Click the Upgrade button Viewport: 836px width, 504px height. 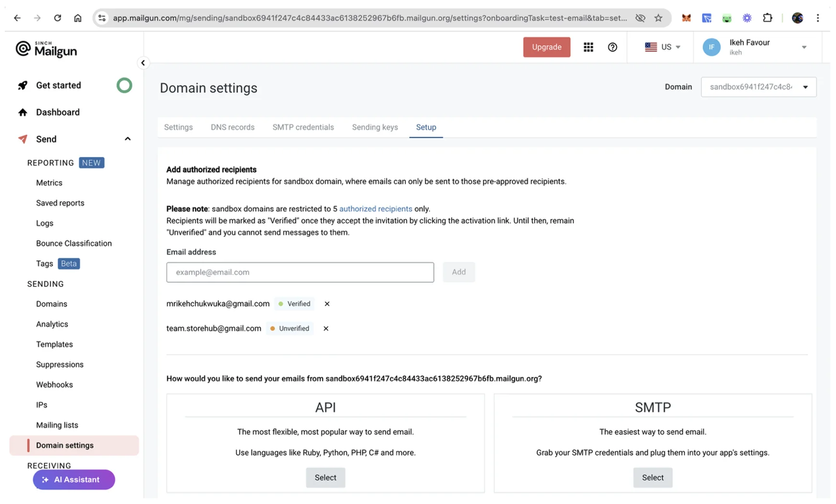(546, 47)
